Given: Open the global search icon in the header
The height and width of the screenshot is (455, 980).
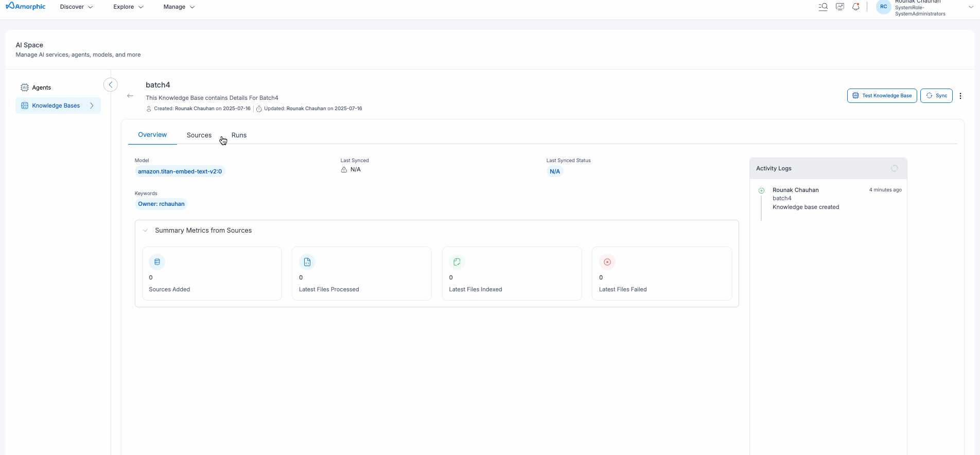Looking at the screenshot, I should coord(823,7).
